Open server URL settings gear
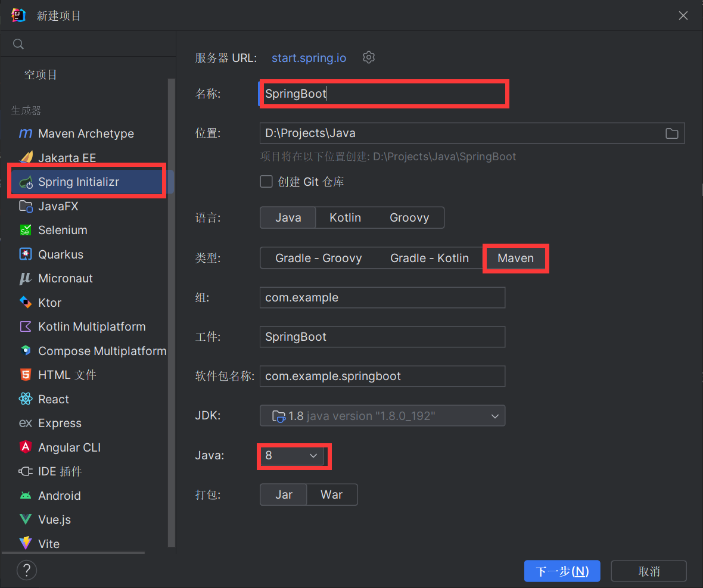Screen dimensions: 703x588 point(369,57)
